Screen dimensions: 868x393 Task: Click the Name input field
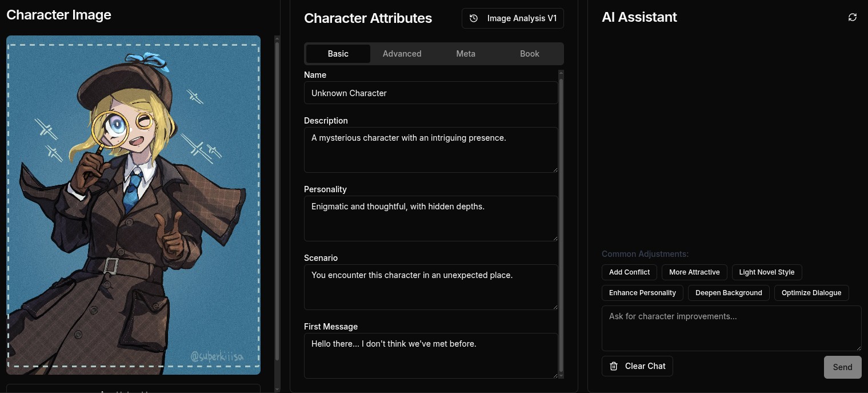pyautogui.click(x=431, y=93)
